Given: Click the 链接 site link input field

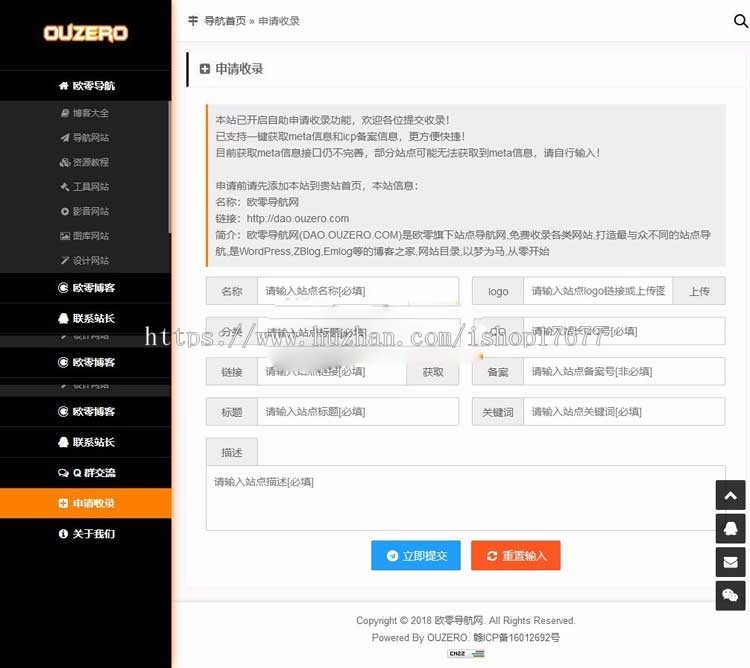Looking at the screenshot, I should tap(332, 372).
